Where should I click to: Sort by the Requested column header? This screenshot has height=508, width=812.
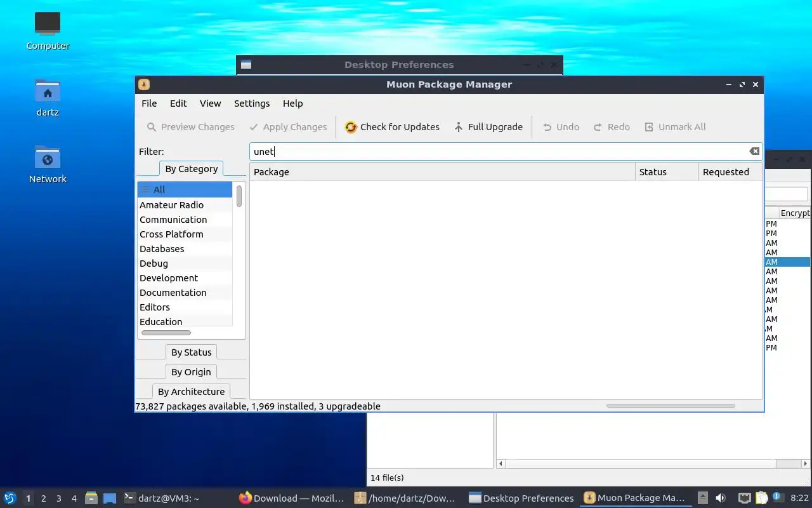click(x=730, y=172)
